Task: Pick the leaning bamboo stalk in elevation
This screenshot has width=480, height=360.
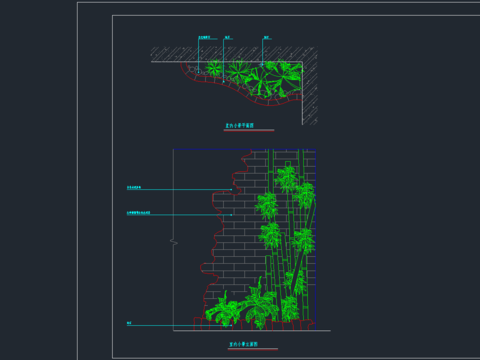Action: pos(304,247)
